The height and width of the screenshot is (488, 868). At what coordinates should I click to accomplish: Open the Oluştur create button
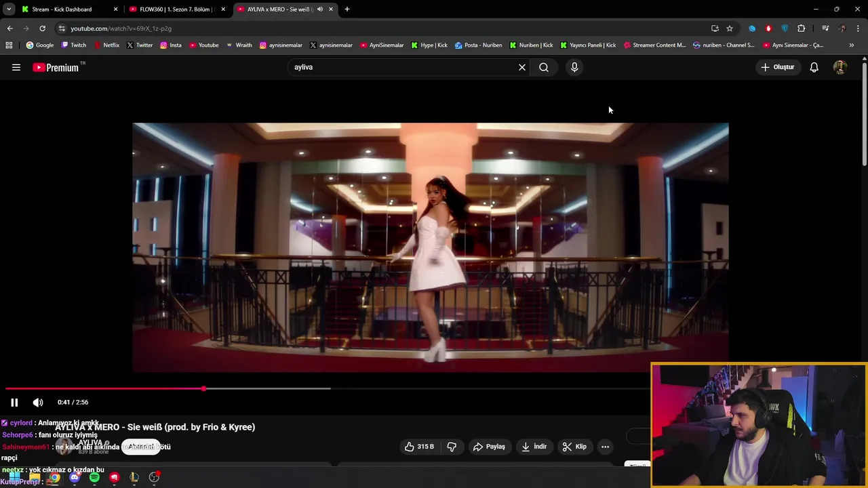pyautogui.click(x=777, y=67)
